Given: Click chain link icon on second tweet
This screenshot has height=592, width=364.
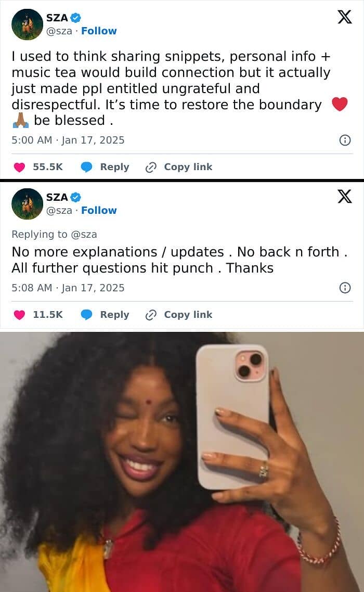Looking at the screenshot, I should [151, 315].
